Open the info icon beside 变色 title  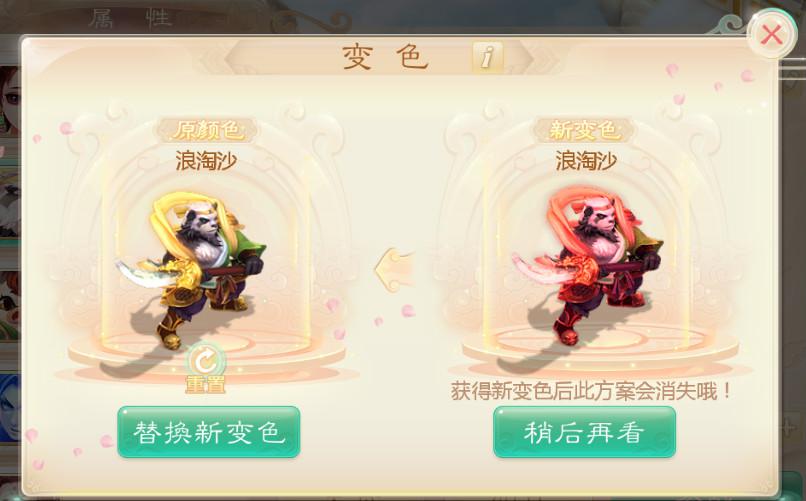tap(487, 57)
